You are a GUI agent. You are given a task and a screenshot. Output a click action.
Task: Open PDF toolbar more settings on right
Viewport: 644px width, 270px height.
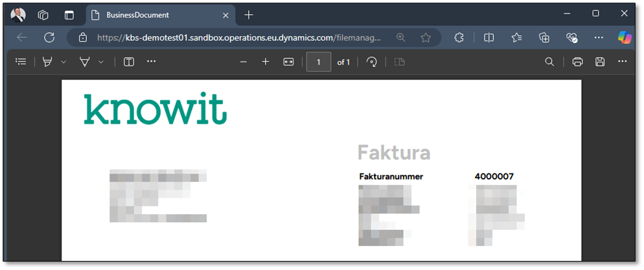[x=623, y=62]
